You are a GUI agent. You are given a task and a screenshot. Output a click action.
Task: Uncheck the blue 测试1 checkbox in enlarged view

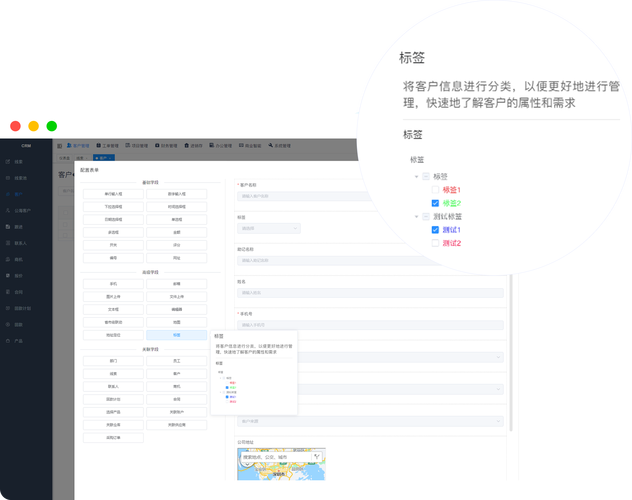coord(435,230)
